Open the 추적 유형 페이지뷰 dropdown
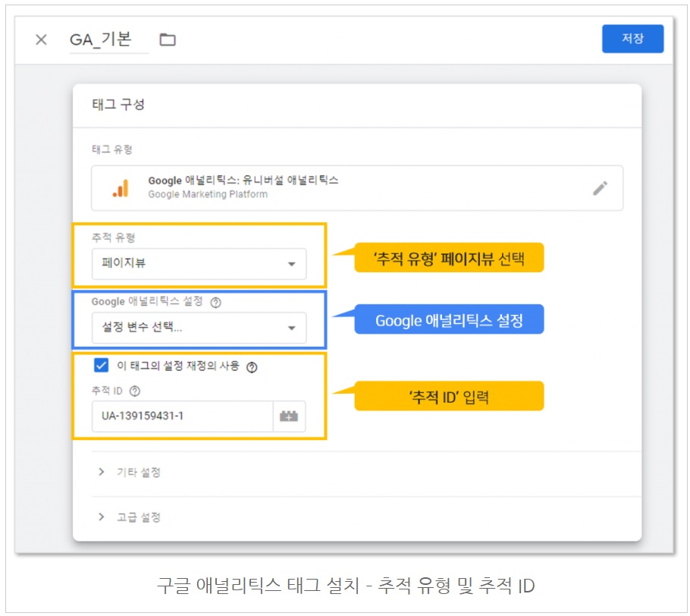This screenshot has width=690, height=616. point(199,264)
